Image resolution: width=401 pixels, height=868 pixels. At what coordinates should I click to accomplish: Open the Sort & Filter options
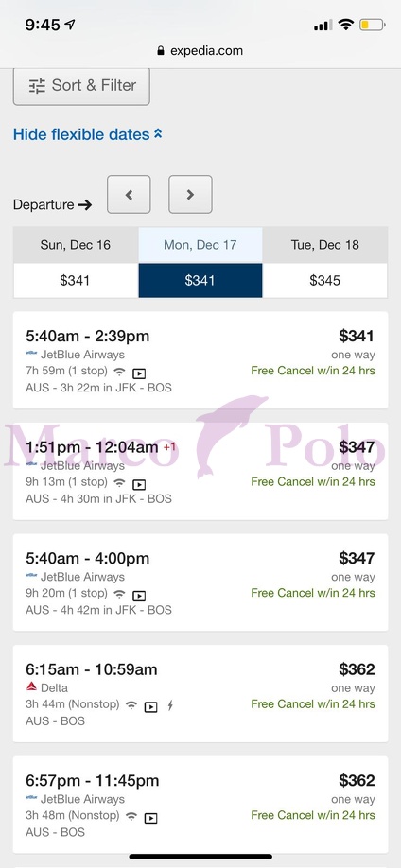(81, 86)
